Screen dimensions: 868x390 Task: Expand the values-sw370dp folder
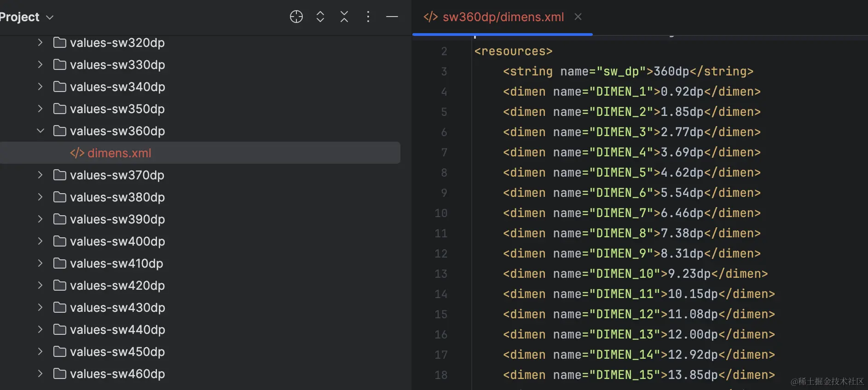click(40, 175)
